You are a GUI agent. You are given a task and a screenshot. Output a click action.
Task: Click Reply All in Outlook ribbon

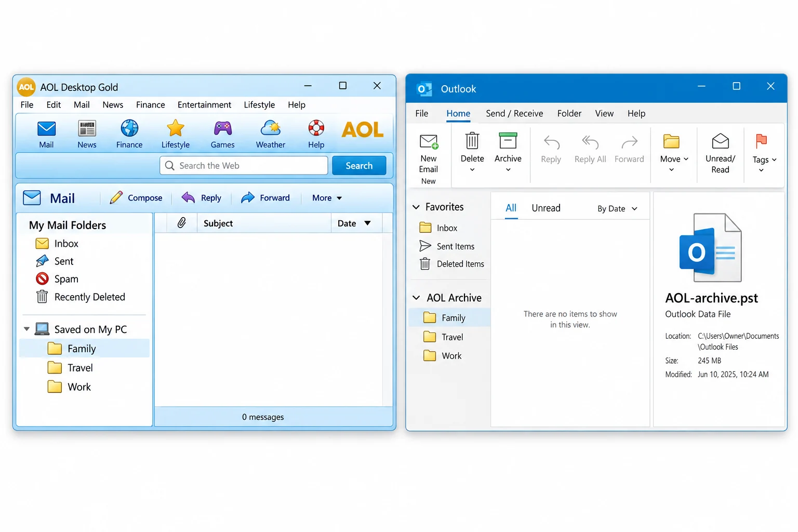click(590, 150)
